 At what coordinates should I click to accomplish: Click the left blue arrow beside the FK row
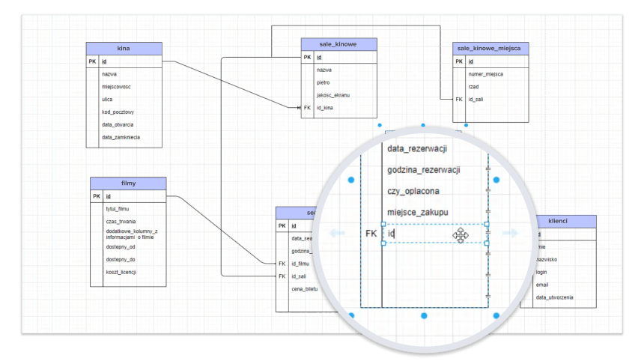pos(338,234)
